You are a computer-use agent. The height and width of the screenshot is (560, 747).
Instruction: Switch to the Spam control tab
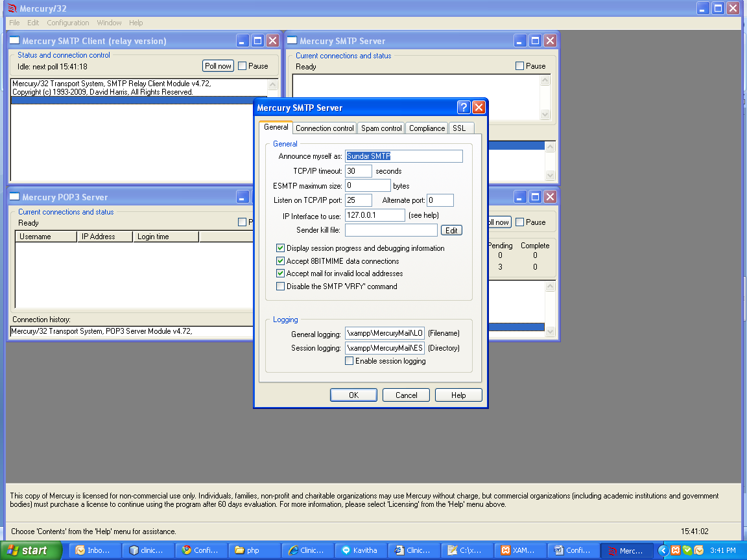point(381,128)
